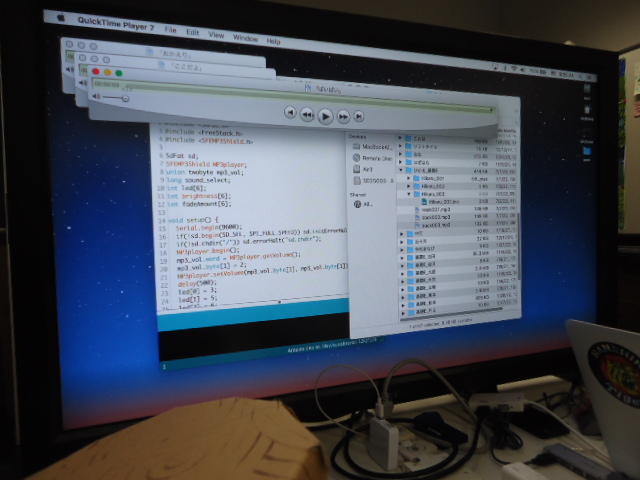Image resolution: width=640 pixels, height=480 pixels.
Task: Click the 'void setup() {' code line
Action: 193,220
